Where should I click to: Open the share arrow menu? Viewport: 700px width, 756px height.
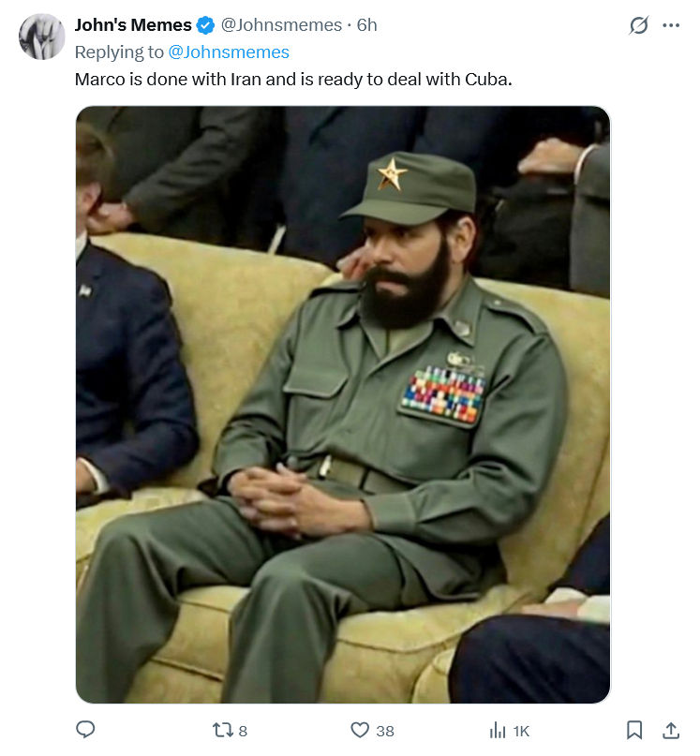pyautogui.click(x=671, y=730)
